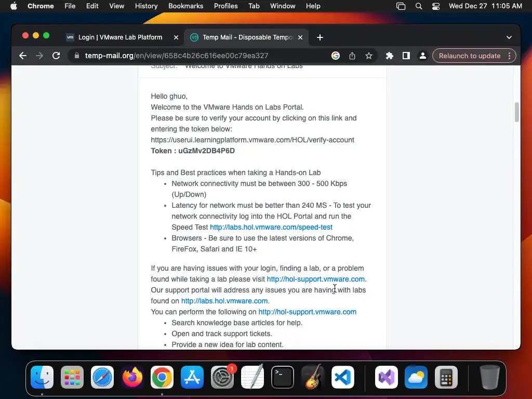Image resolution: width=532 pixels, height=399 pixels.
Task: Open Calculator from the Dock
Action: tap(446, 377)
